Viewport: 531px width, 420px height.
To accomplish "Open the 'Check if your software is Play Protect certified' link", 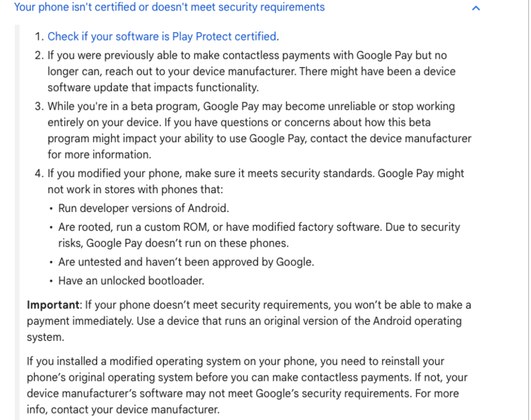I will click(x=162, y=36).
